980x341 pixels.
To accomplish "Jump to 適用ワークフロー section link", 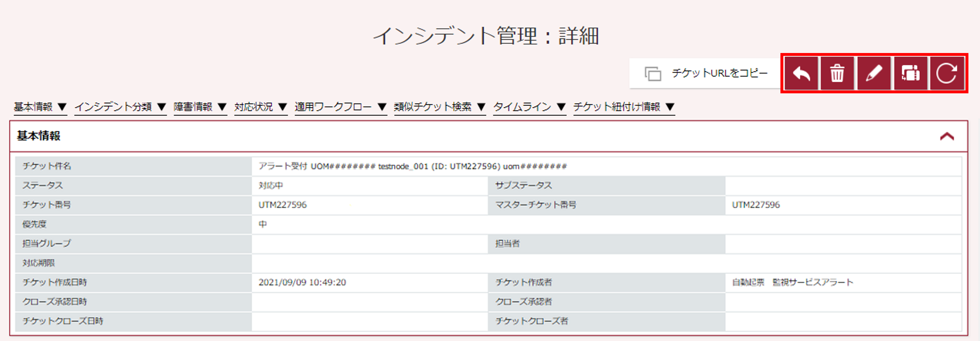I will (x=341, y=107).
